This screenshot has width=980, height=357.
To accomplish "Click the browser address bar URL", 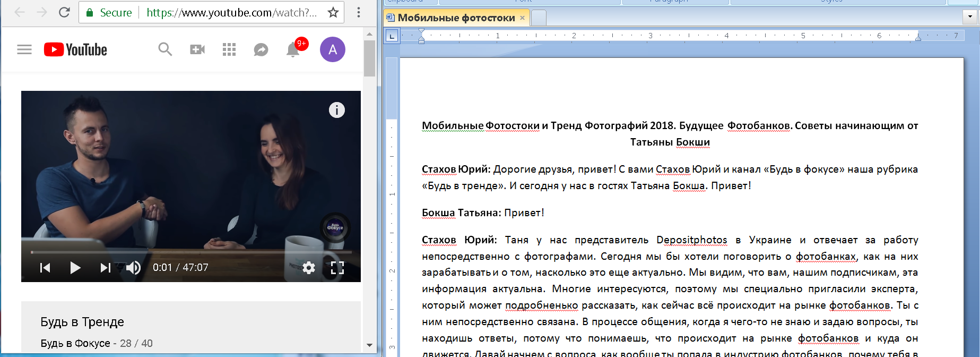I will coord(231,13).
